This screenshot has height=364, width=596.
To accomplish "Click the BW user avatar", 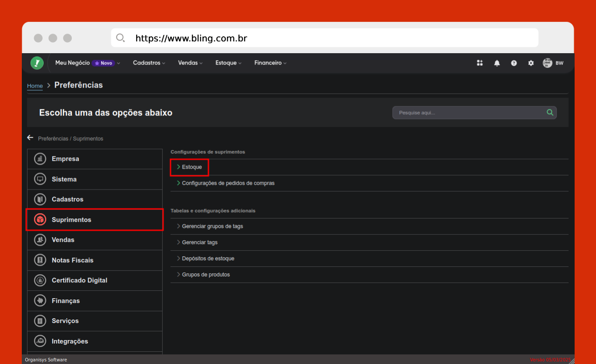I will click(x=548, y=63).
